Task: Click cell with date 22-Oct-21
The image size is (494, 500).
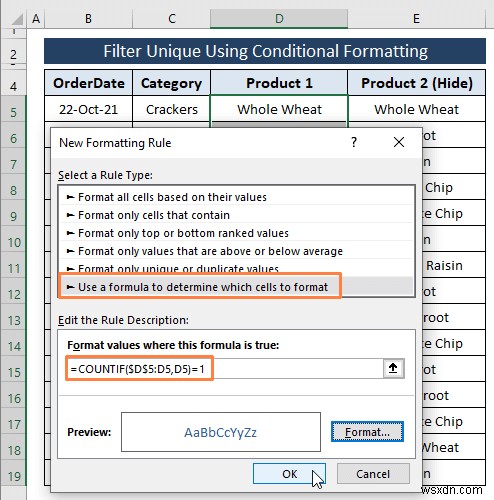Action: 88,109
